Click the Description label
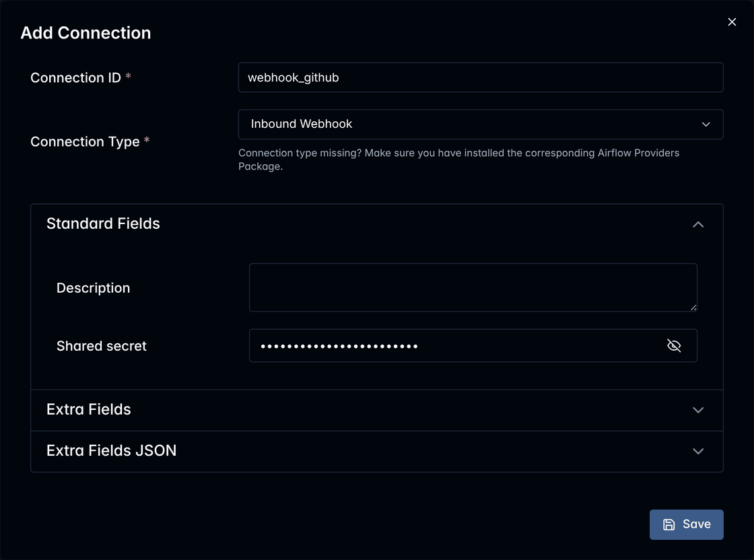The image size is (754, 560). pyautogui.click(x=94, y=288)
